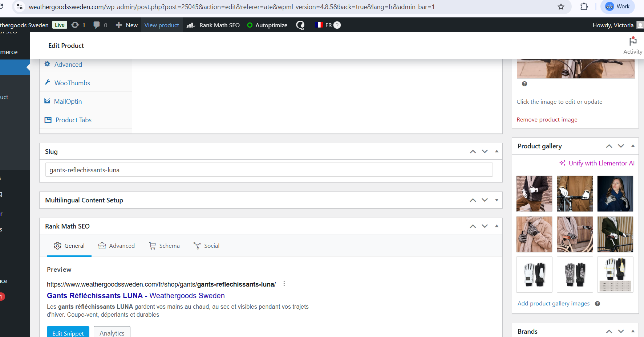The width and height of the screenshot is (644, 337).
Task: Select gallery image of woman in dark scarf
Action: click(615, 194)
